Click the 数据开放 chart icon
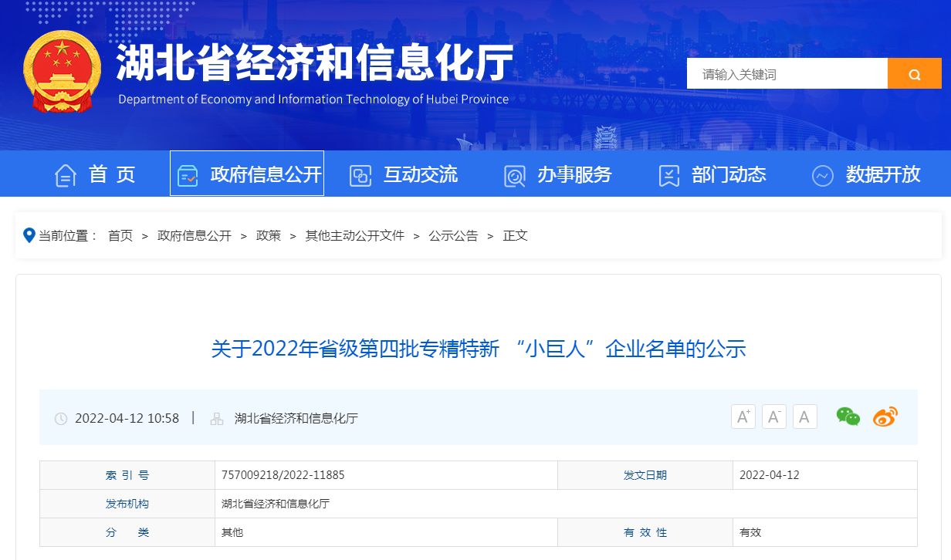This screenshot has height=560, width=951. [822, 175]
